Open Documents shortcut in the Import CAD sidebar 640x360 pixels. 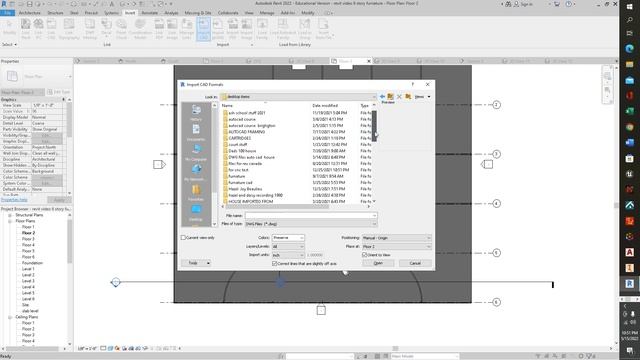[196, 132]
